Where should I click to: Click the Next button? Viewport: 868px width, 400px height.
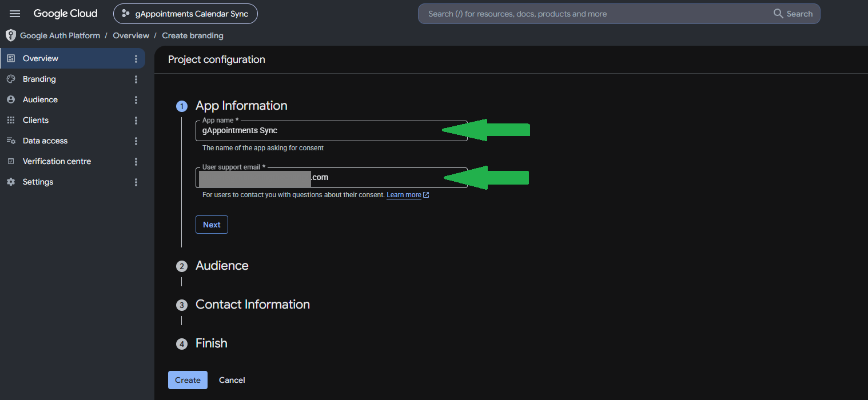[212, 225]
